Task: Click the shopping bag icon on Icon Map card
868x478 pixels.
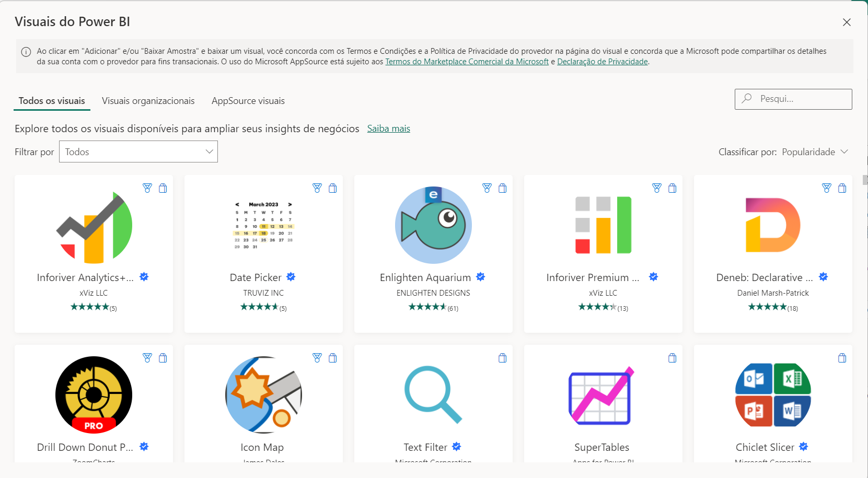Action: click(x=333, y=358)
